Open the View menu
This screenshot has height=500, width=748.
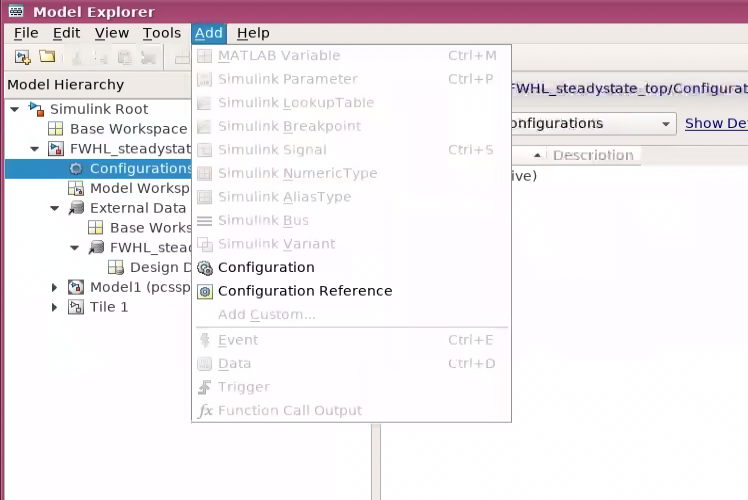(112, 33)
